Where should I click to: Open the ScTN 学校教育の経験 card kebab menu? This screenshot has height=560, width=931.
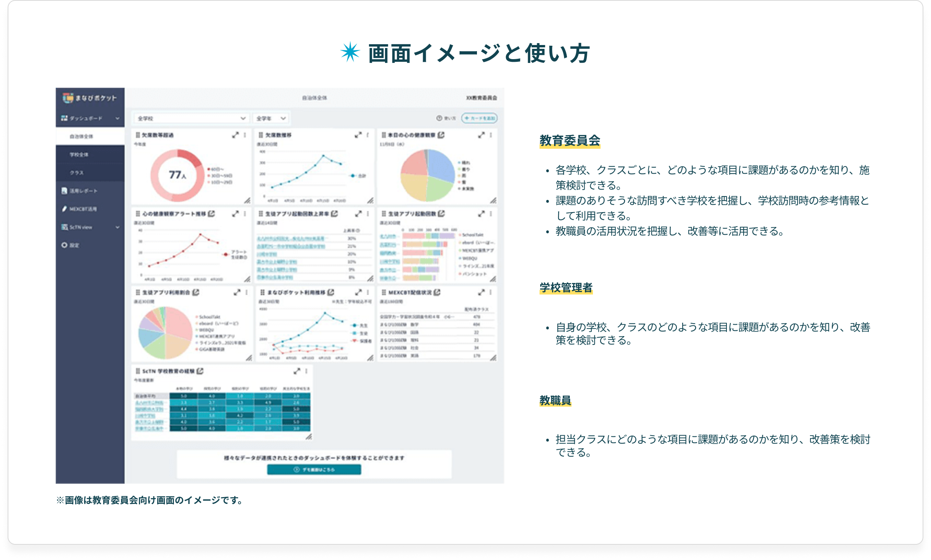point(306,371)
